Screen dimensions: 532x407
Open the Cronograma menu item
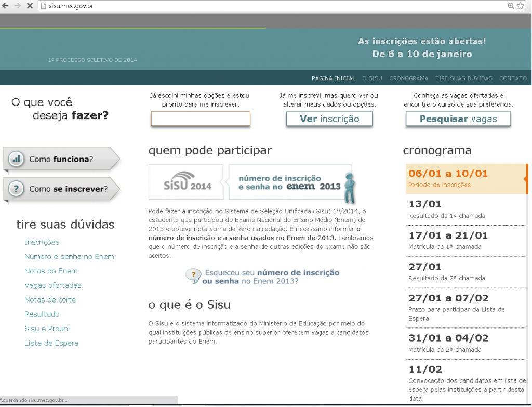[x=408, y=78]
